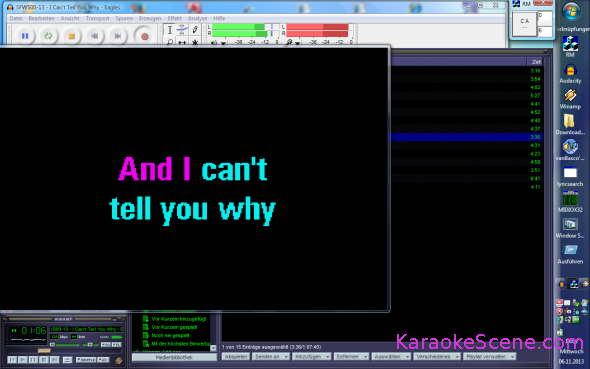
Task: Pause playback in Audacity
Action: (x=25, y=36)
